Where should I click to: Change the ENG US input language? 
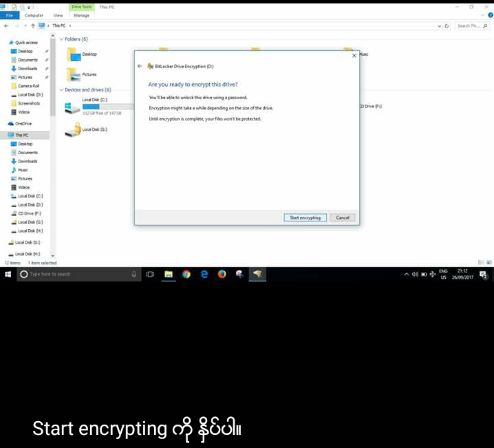pyautogui.click(x=443, y=274)
